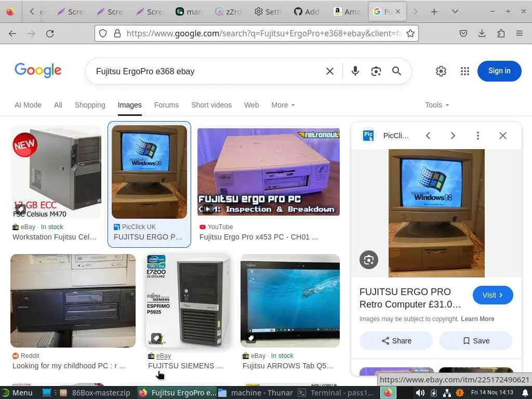
Task: Open Google quick settings gear
Action: 441,71
